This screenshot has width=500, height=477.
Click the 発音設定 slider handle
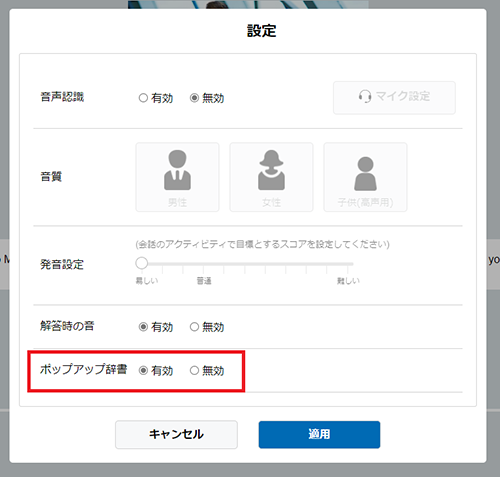click(x=142, y=263)
